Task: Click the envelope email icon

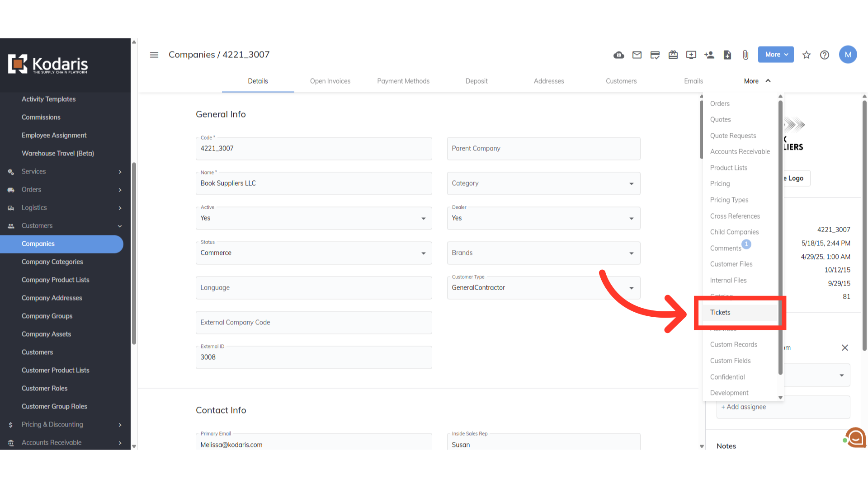Action: point(637,55)
